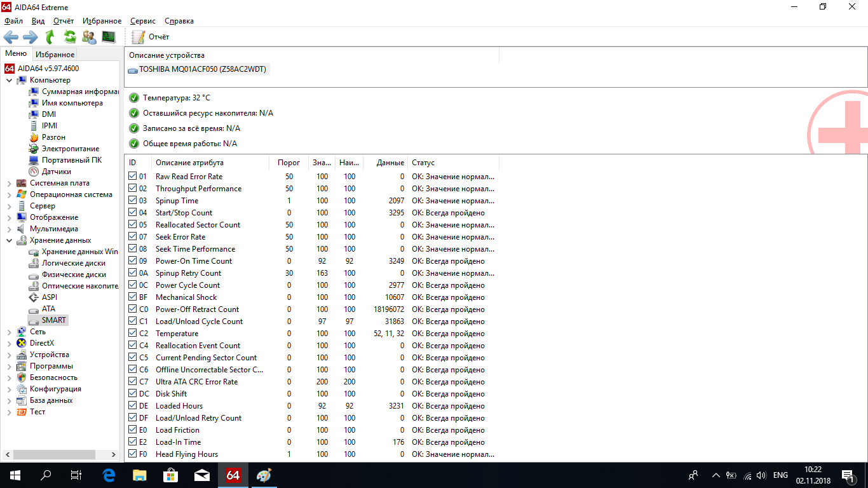Expand the Операционная система node
868x488 pixels.
[9, 194]
